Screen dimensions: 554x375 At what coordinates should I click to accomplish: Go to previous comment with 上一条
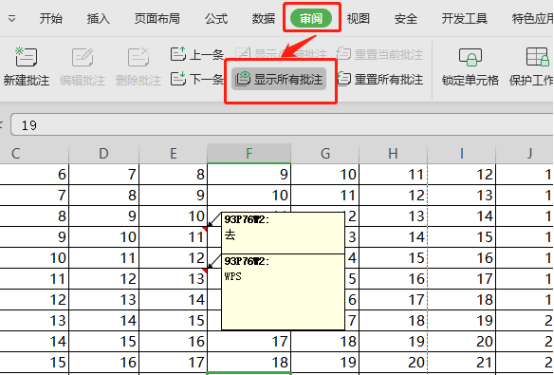point(197,54)
